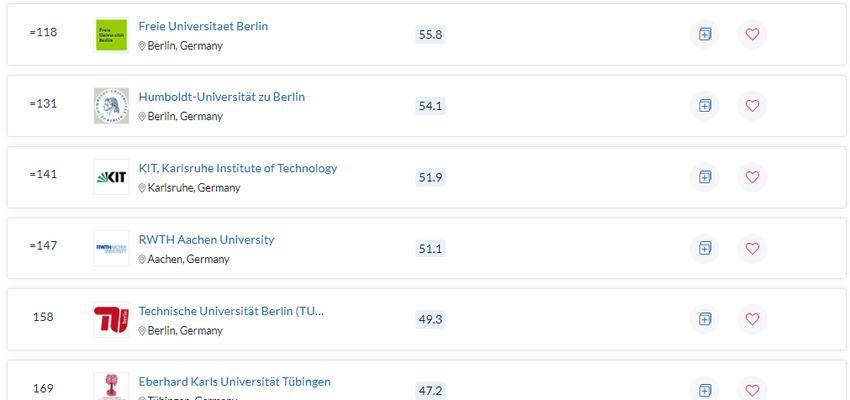Add Humboldt-Universität zu Berlin to compare
The image size is (850, 400).
point(704,106)
